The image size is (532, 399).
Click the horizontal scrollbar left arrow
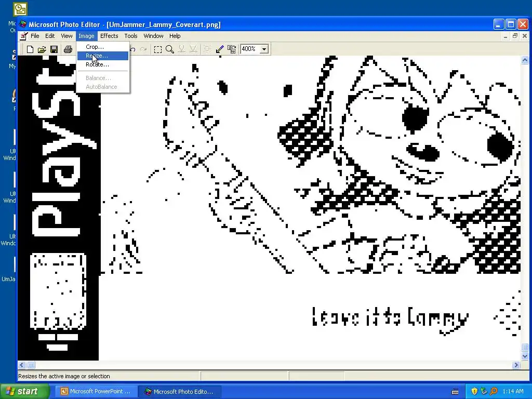point(22,365)
